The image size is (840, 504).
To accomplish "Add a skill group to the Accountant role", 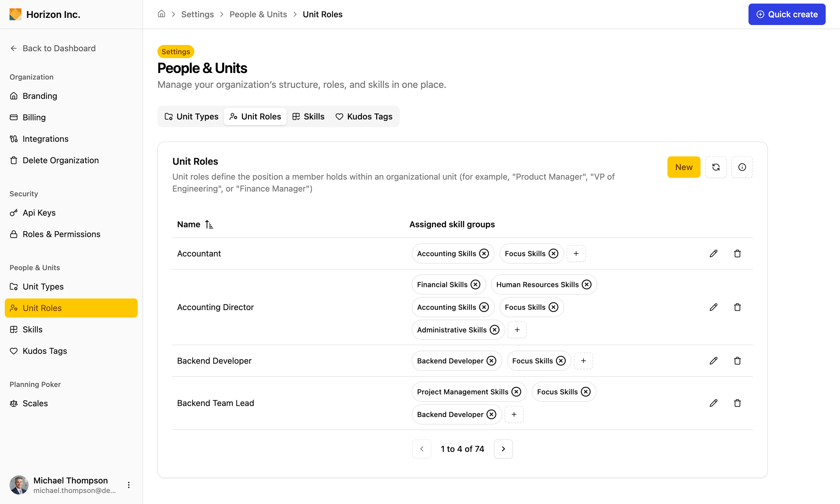I will pyautogui.click(x=576, y=253).
